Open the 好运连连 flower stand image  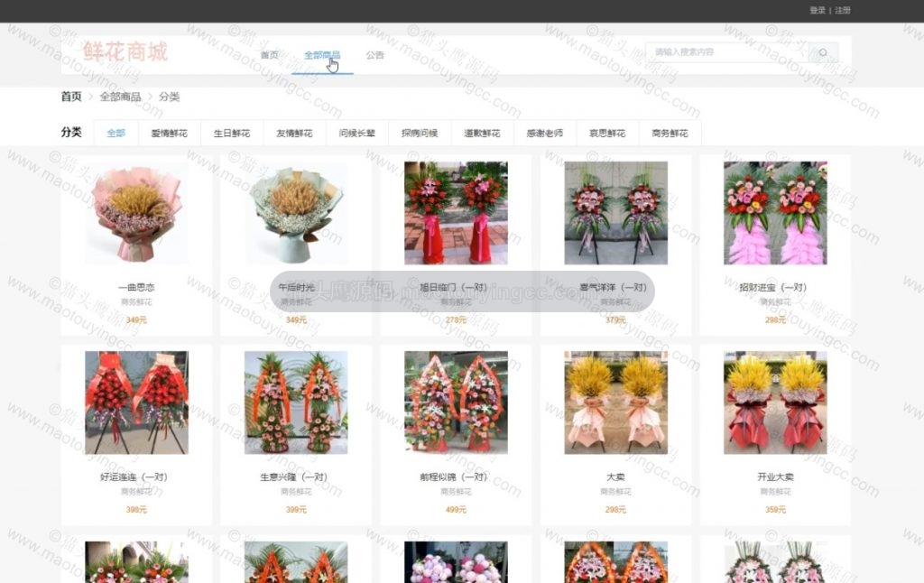point(136,403)
